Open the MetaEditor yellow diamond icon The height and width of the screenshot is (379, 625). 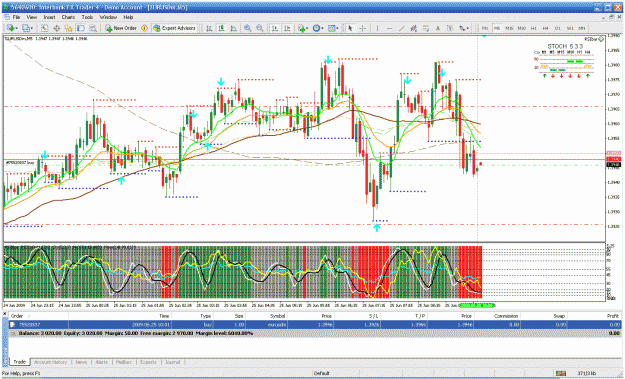pyautogui.click(x=144, y=28)
